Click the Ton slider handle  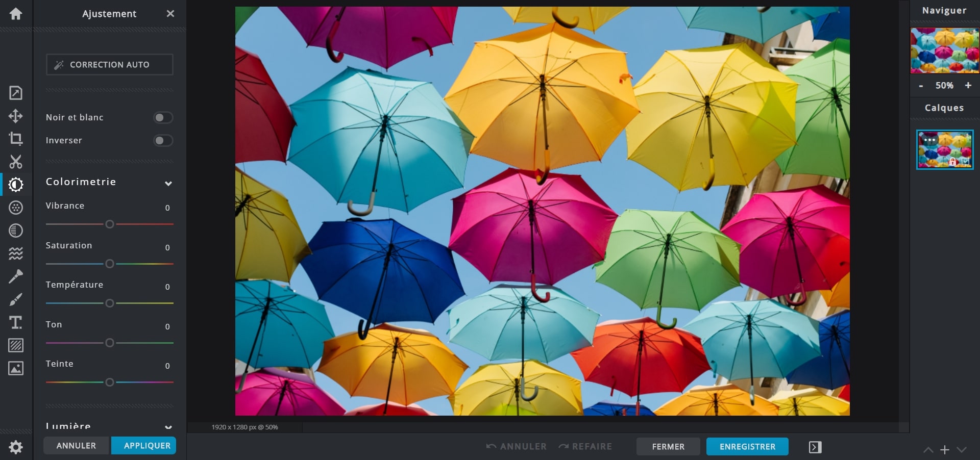(109, 343)
